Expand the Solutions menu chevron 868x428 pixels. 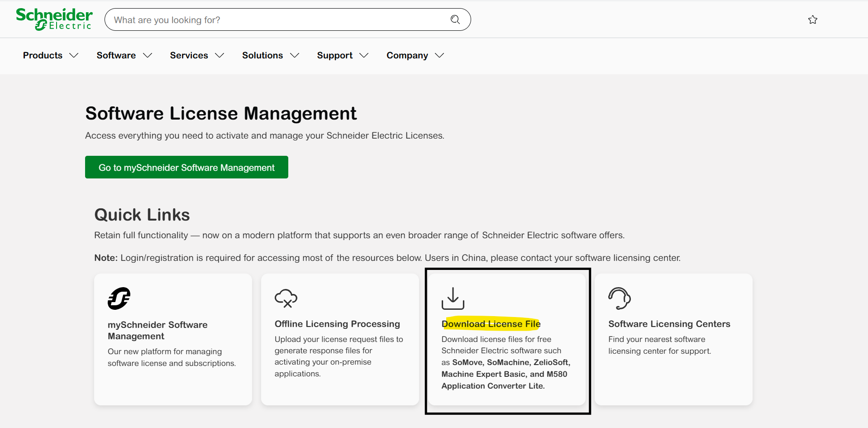295,55
